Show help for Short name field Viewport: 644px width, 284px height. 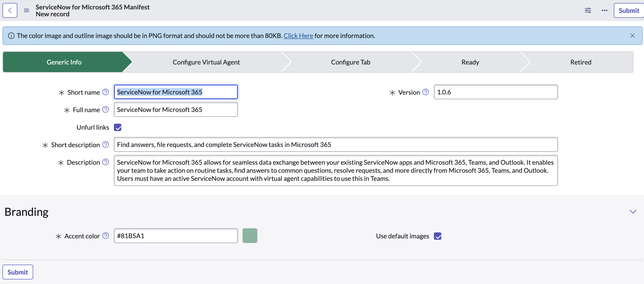coord(106,92)
